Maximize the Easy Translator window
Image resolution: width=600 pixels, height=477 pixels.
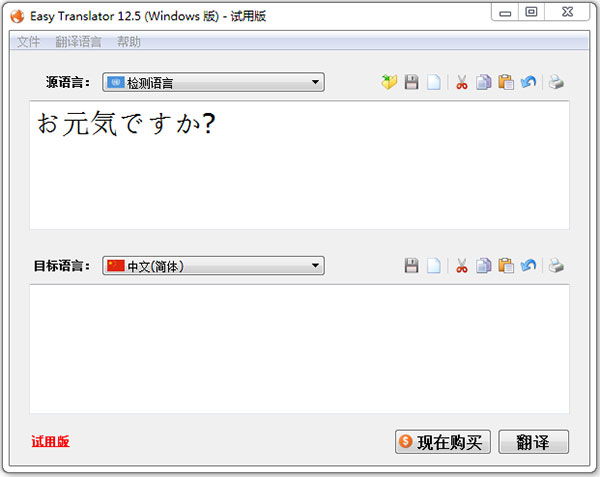coord(531,12)
